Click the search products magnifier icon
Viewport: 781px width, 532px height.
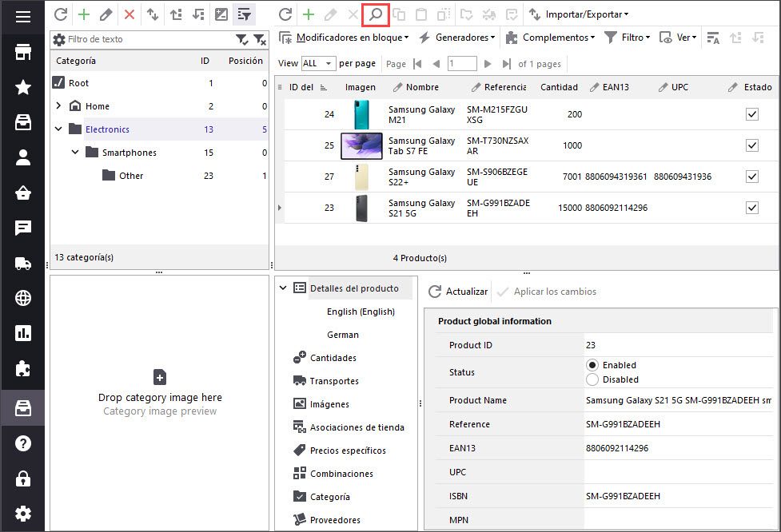click(376, 14)
